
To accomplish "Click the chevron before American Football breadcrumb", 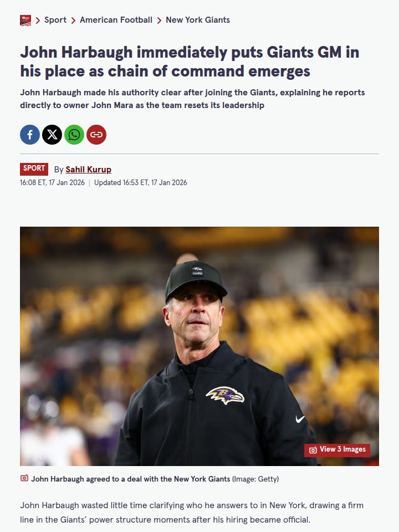I will pos(73,21).
